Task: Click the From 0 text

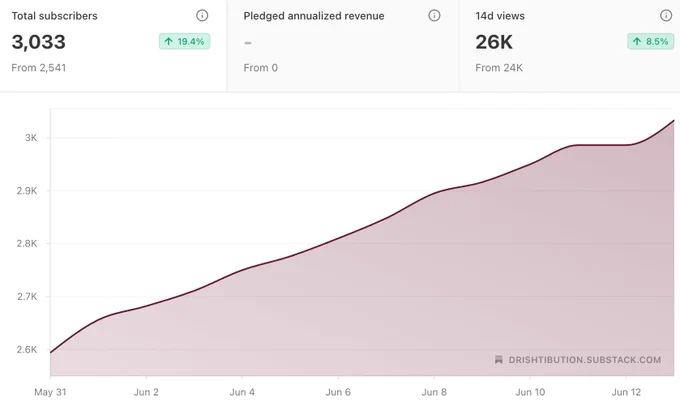Action: point(261,68)
